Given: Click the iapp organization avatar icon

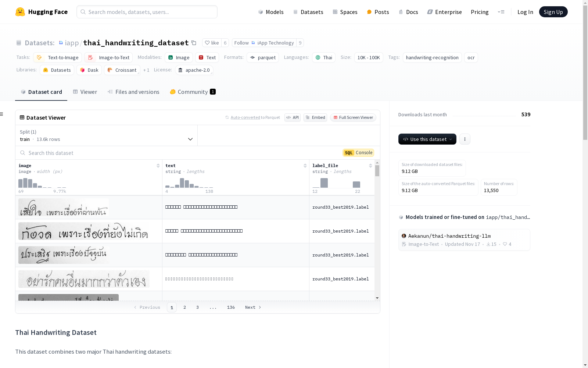Looking at the screenshot, I should (x=61, y=43).
